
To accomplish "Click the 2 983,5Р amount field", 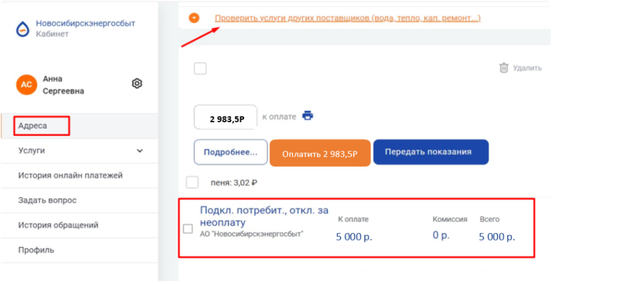I will [x=225, y=117].
